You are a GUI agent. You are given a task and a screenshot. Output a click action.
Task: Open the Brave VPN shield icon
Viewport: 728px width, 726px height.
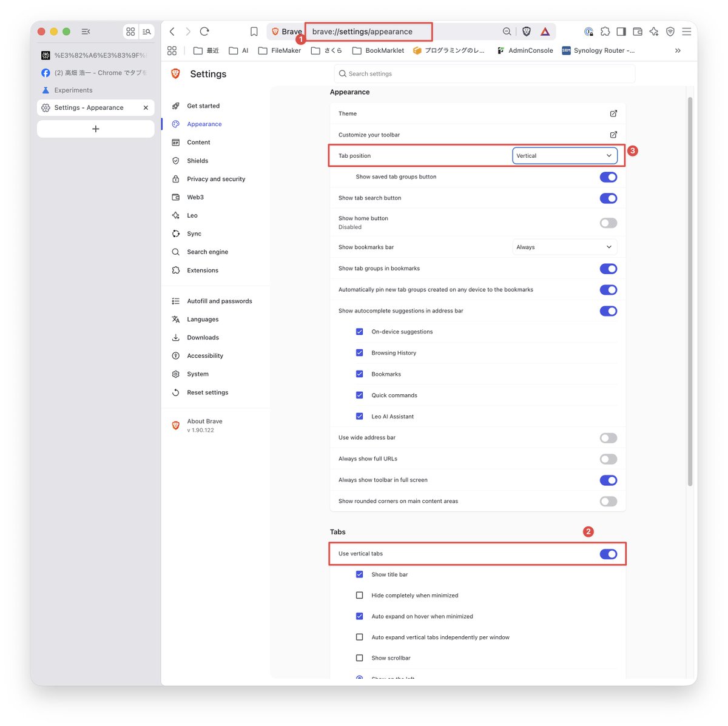[x=670, y=32]
